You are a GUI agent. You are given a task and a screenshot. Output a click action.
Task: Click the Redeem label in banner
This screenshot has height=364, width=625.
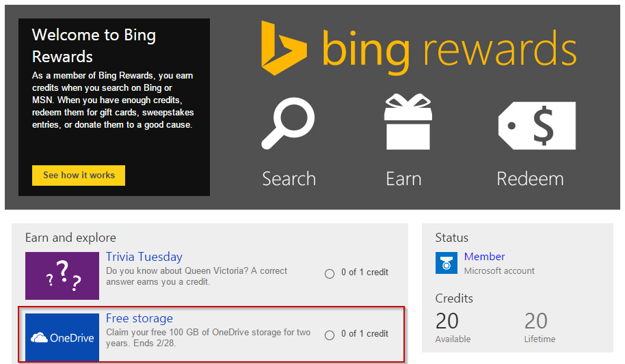(530, 179)
